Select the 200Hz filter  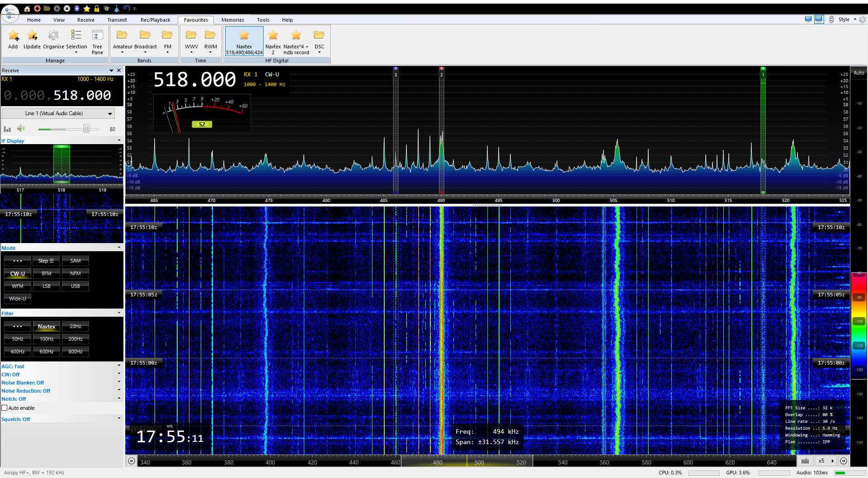pyautogui.click(x=75, y=339)
